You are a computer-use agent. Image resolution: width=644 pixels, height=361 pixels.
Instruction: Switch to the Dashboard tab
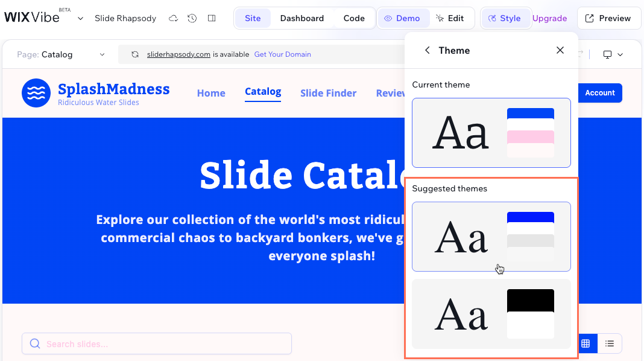click(x=302, y=18)
